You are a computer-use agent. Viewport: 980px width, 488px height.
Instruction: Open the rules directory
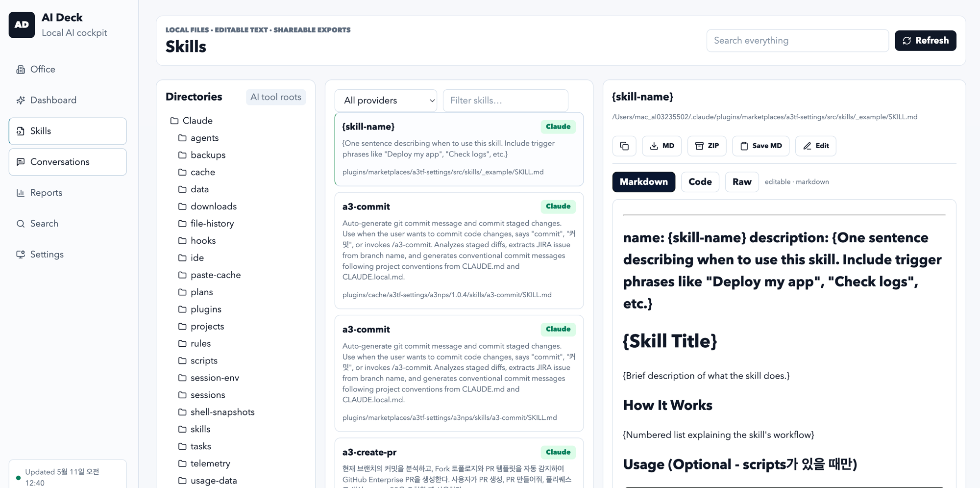point(200,344)
